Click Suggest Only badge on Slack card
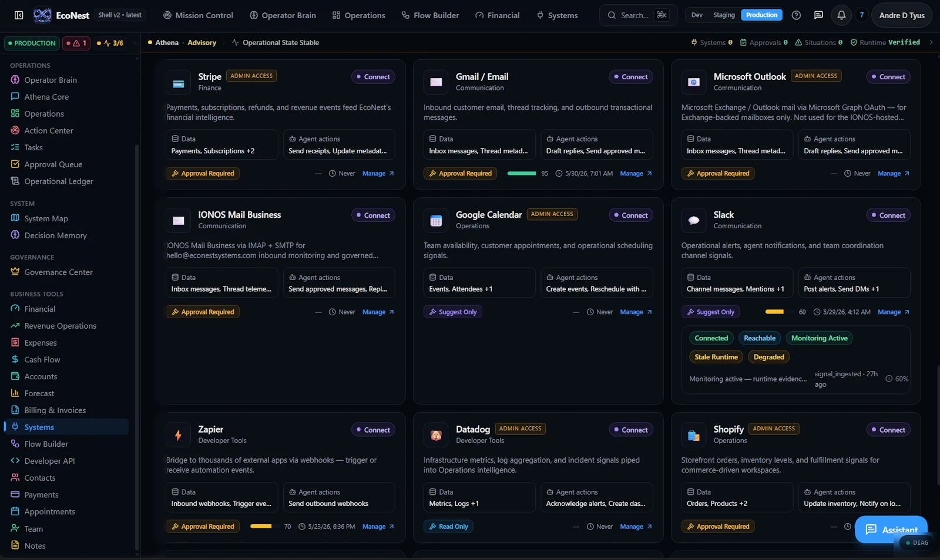This screenshot has width=940, height=560. [710, 312]
